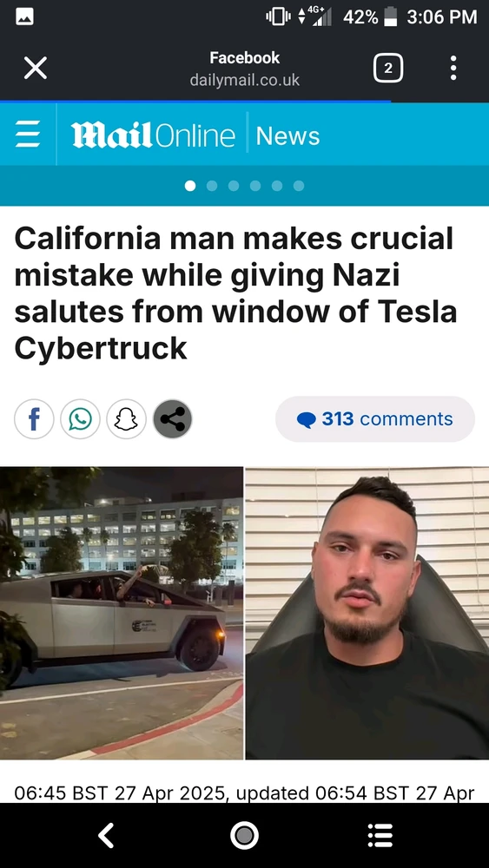The width and height of the screenshot is (489, 868).
Task: Share article via WhatsApp icon
Action: pyautogui.click(x=80, y=419)
